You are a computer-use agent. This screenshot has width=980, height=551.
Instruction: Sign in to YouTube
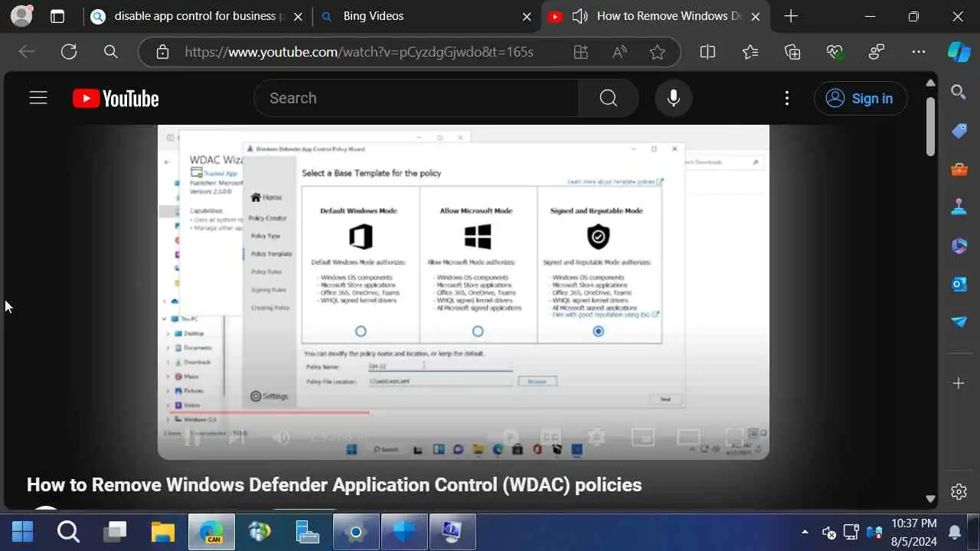(x=861, y=99)
